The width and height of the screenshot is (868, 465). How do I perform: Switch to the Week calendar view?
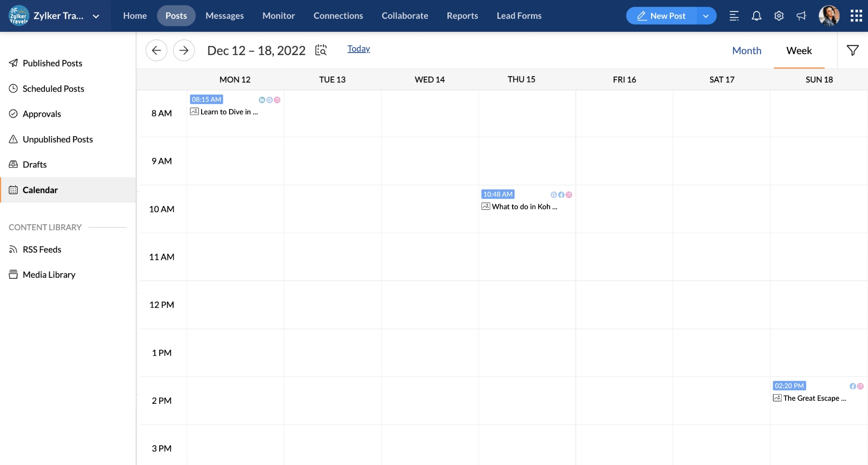pos(799,50)
